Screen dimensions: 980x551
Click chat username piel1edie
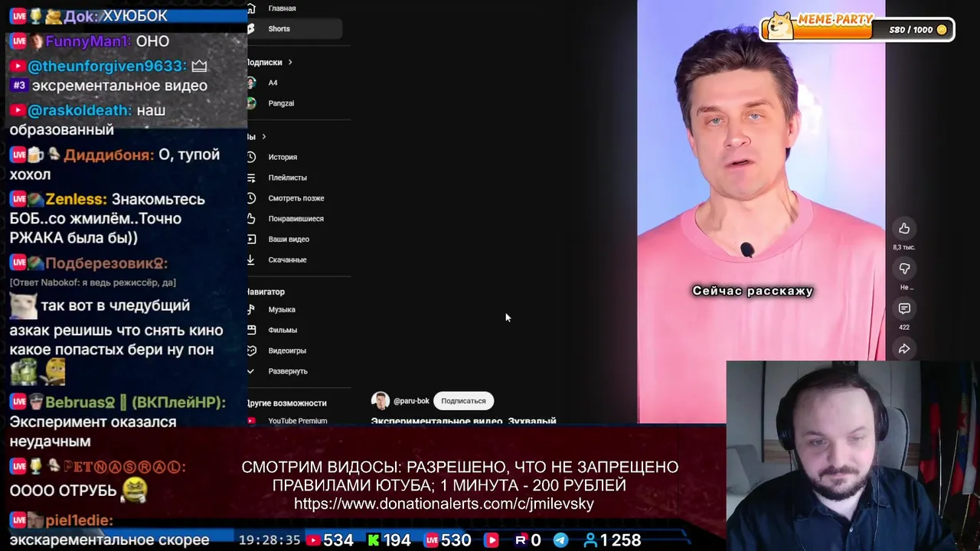[x=79, y=520]
